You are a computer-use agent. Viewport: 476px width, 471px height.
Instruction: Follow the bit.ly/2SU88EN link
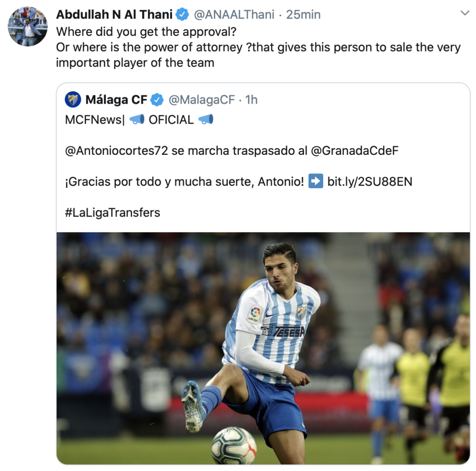(x=370, y=182)
